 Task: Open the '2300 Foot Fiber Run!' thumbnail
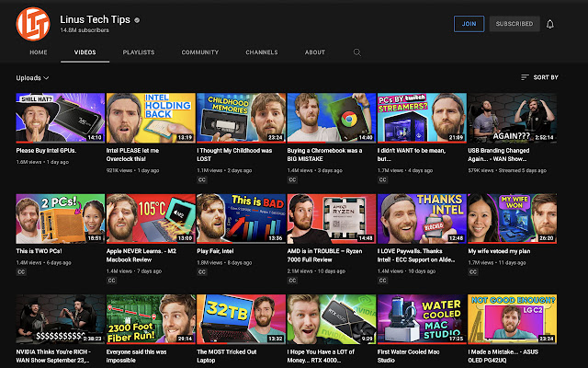[151, 319]
